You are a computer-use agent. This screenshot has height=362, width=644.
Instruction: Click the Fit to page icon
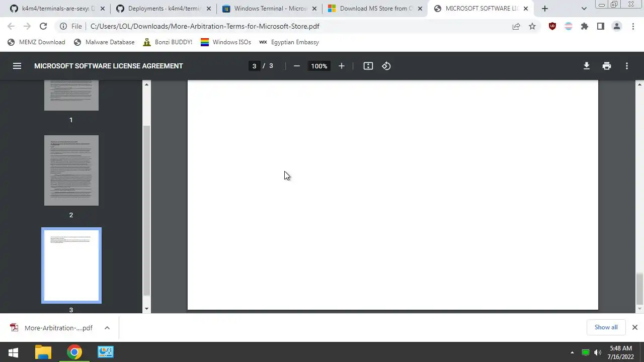pos(368,66)
